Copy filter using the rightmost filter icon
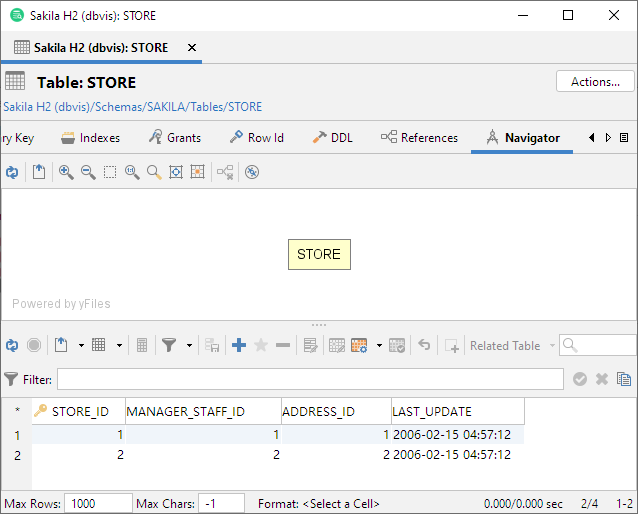This screenshot has width=638, height=514. pyautogui.click(x=624, y=379)
